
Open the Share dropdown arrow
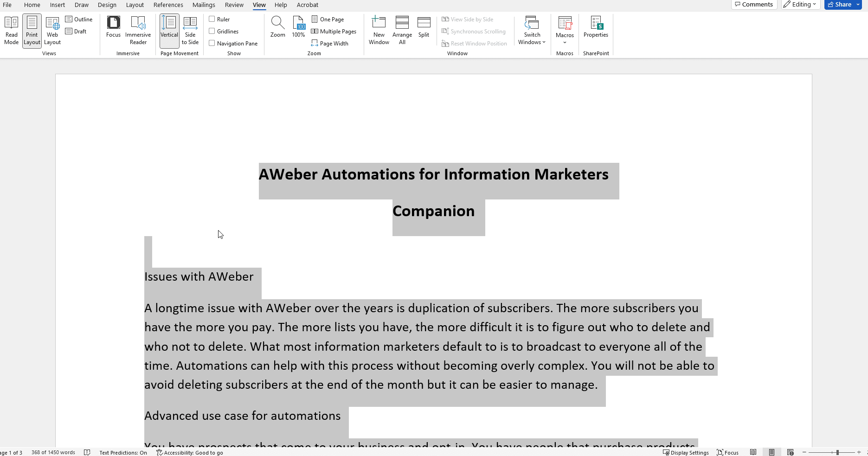[x=858, y=5]
